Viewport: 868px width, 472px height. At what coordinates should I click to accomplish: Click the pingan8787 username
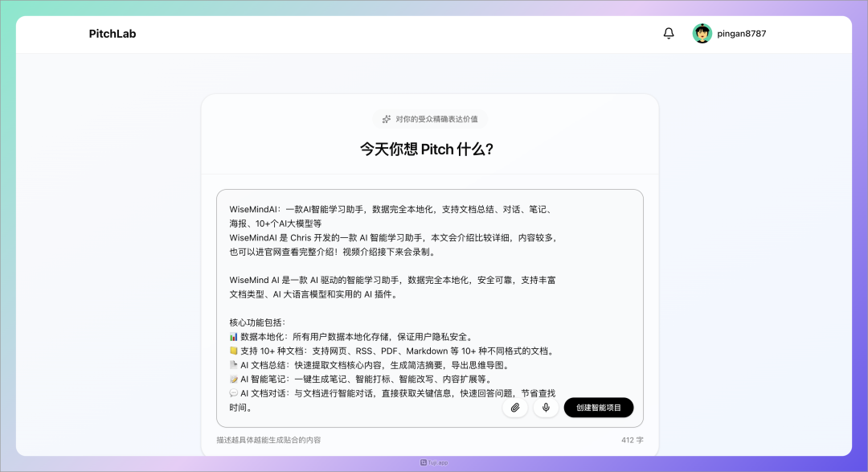(741, 34)
